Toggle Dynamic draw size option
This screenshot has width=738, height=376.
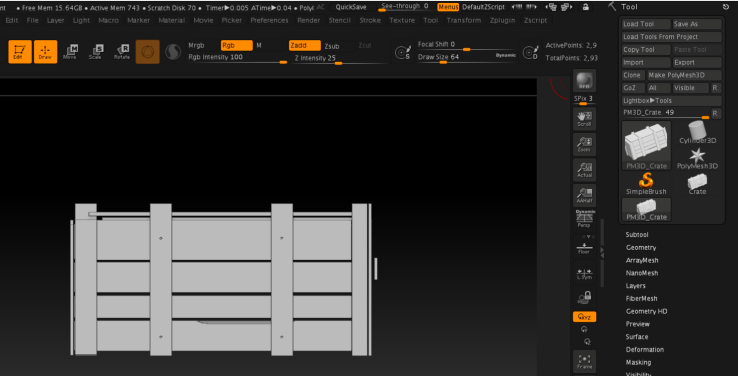[x=505, y=55]
